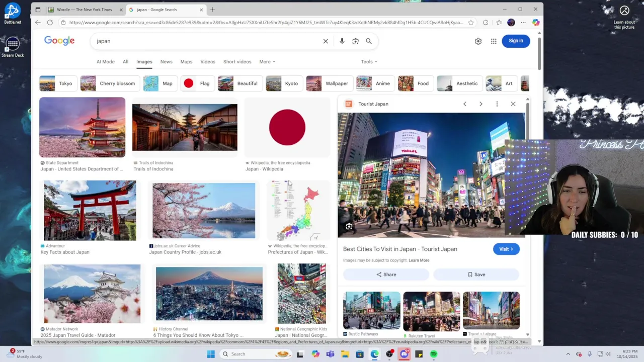Image resolution: width=644 pixels, height=362 pixels.
Task: Open Microsoft Teams from taskbar
Action: 330,354
